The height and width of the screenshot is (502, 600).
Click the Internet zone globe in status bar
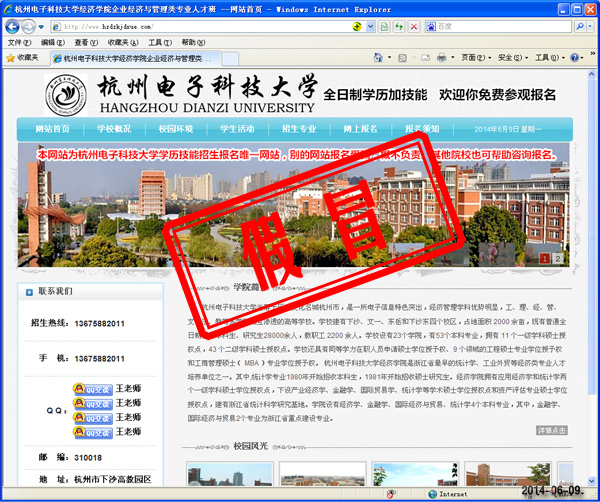(432, 494)
